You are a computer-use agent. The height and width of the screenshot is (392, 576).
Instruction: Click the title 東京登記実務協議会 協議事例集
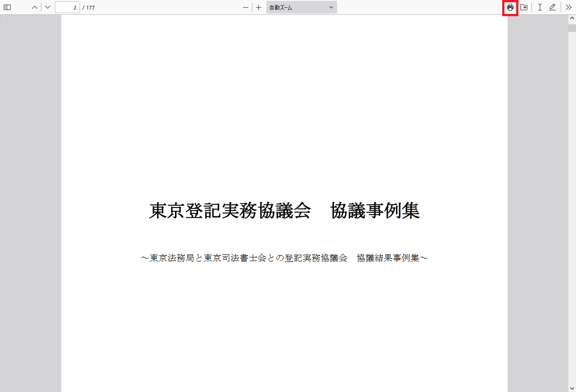point(284,211)
